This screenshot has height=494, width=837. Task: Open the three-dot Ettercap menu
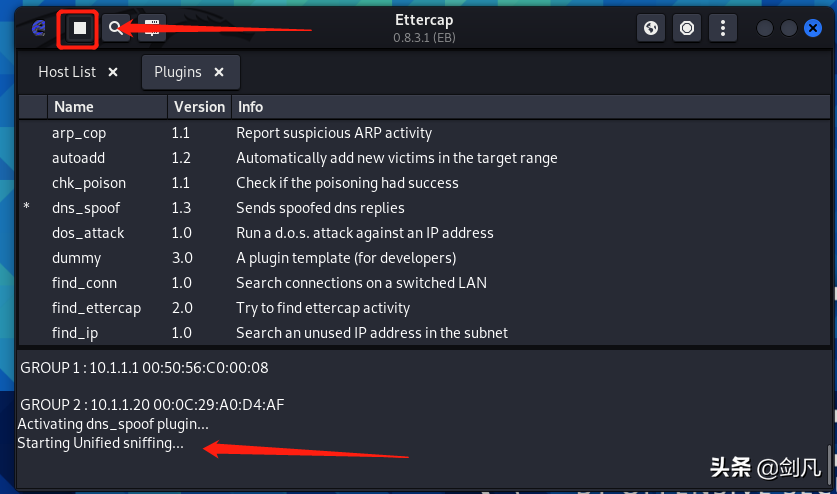pos(723,28)
